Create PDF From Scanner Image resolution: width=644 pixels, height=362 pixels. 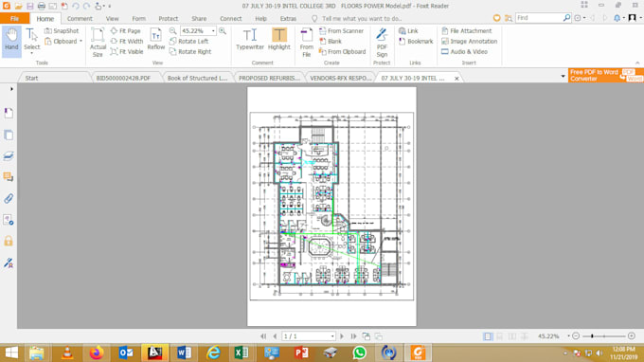point(342,31)
